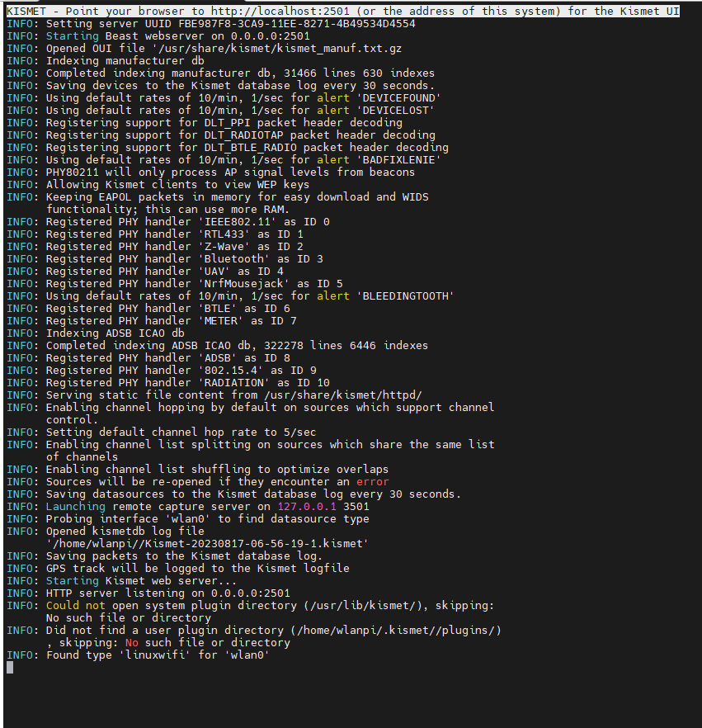Click the 'Launching' highlighted word
The width and height of the screenshot is (702, 728).
pyautogui.click(x=76, y=507)
